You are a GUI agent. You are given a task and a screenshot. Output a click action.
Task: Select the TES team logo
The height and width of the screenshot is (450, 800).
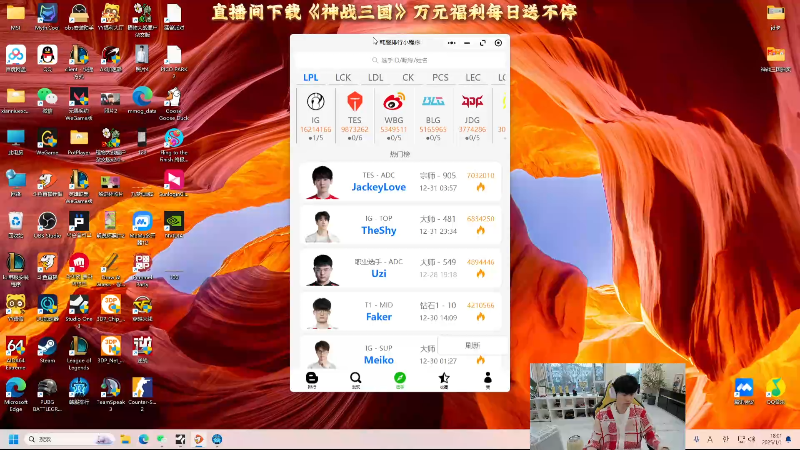(x=355, y=102)
